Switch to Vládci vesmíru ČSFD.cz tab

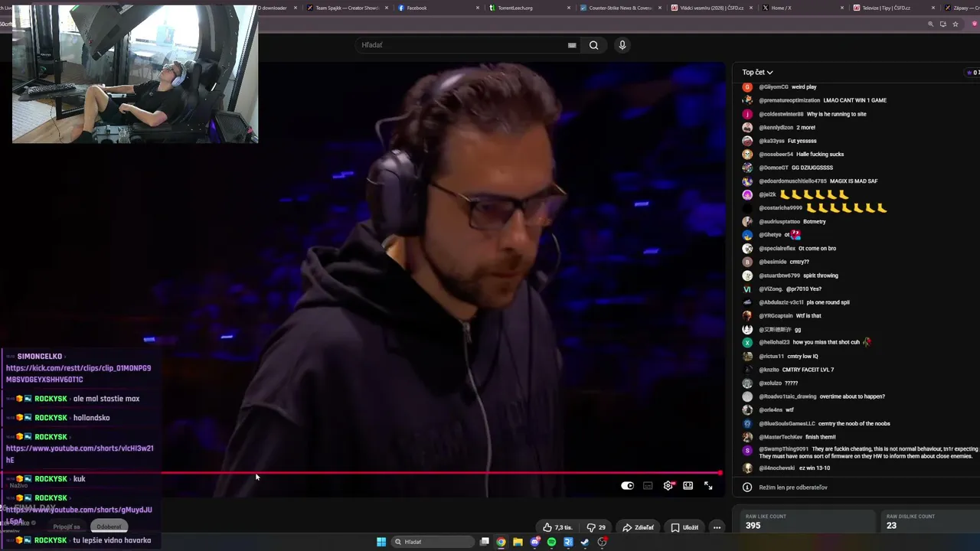[x=712, y=8]
